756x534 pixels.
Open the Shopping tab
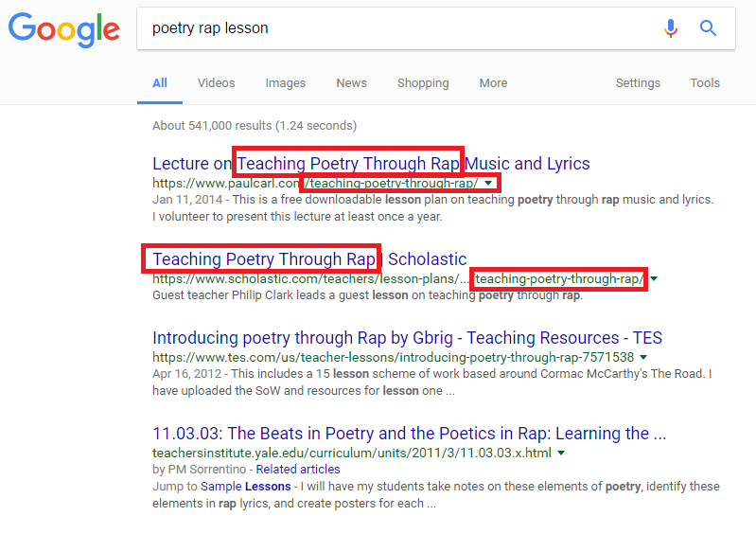423,83
